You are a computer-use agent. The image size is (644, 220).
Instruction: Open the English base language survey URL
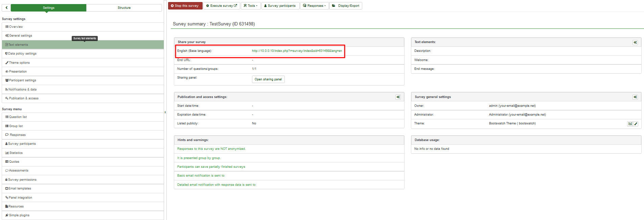tap(297, 51)
